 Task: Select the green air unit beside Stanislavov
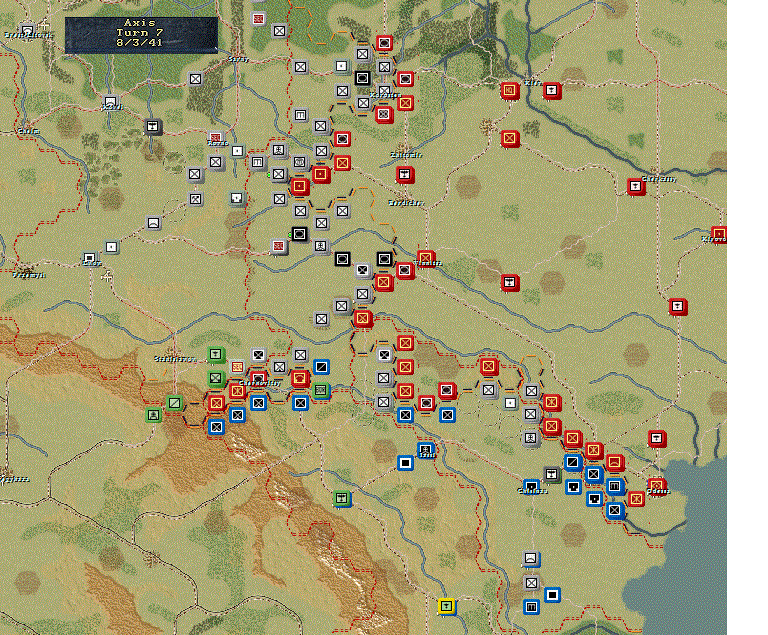pos(216,354)
